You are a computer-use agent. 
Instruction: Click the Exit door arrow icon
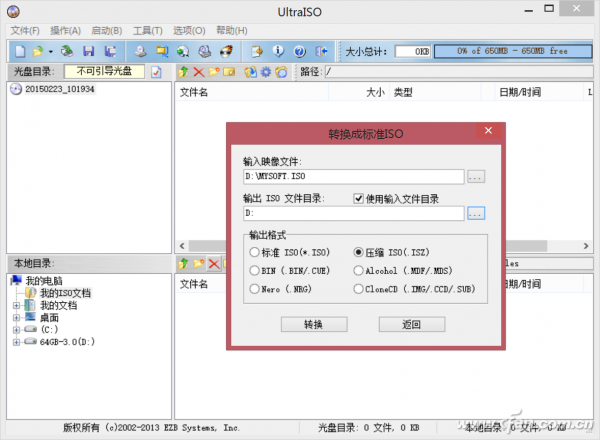point(321,51)
